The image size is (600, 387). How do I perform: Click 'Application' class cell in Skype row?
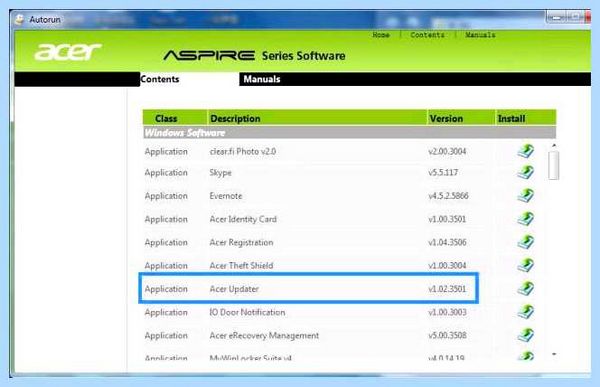point(166,173)
